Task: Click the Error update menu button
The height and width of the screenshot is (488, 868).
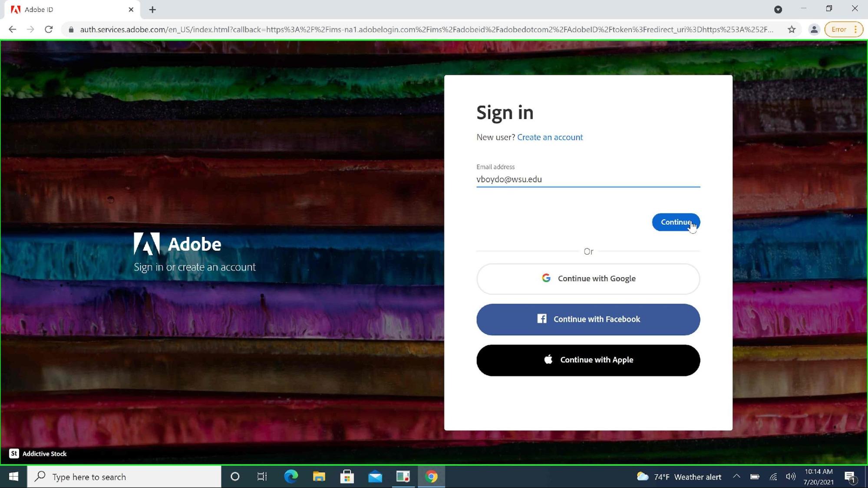Action: [843, 29]
